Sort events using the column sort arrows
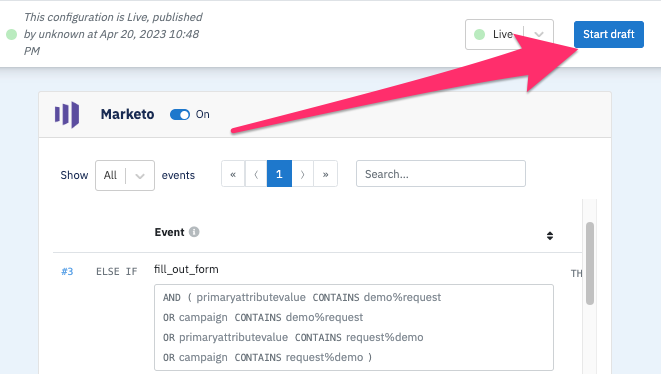The image size is (661, 374). click(550, 236)
